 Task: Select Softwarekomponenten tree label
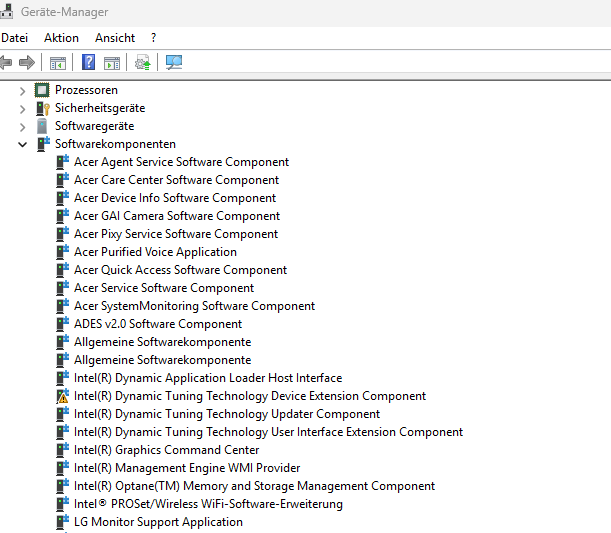point(115,144)
